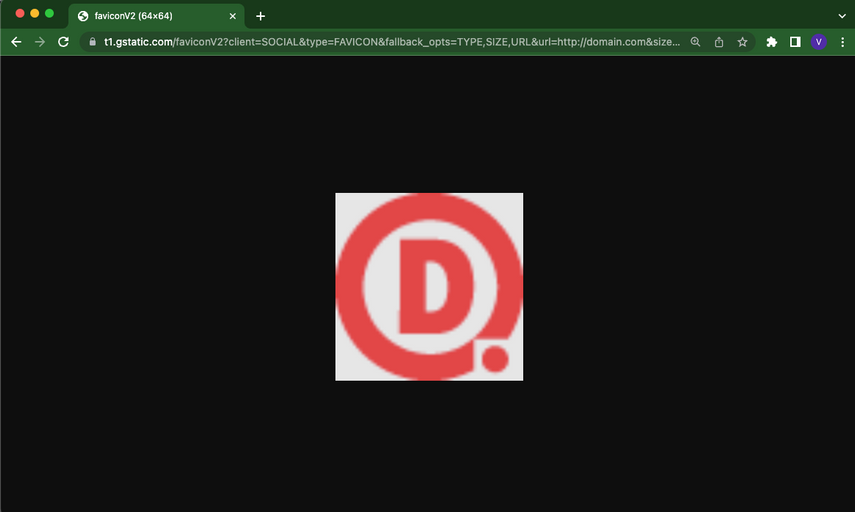
Task: Click the red D favicon image
Action: [x=429, y=287]
